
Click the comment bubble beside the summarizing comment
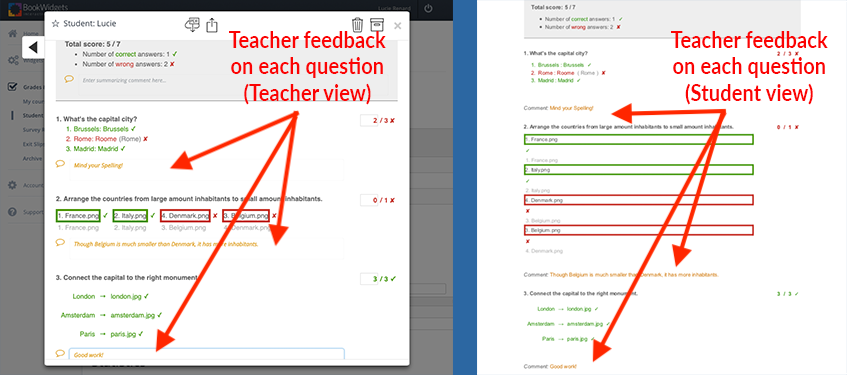pyautogui.click(x=69, y=79)
